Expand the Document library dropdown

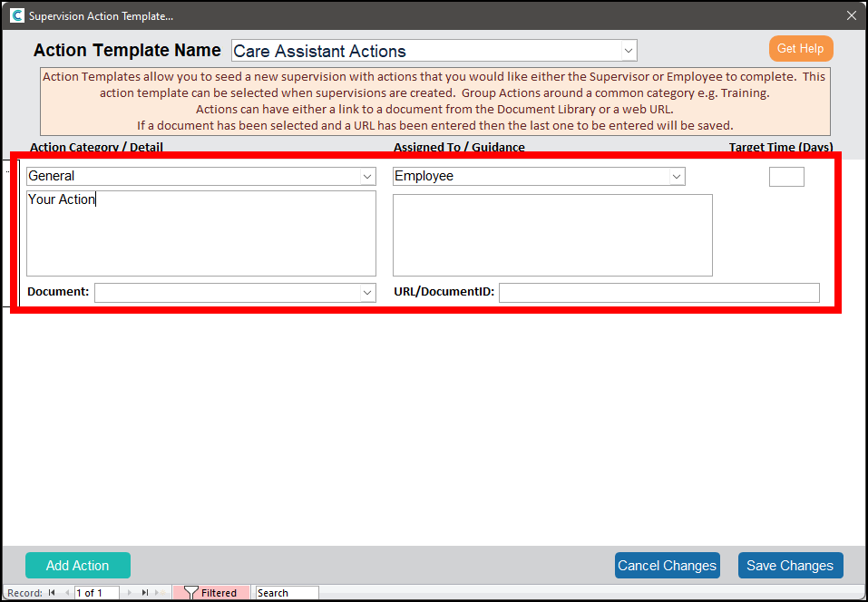367,292
